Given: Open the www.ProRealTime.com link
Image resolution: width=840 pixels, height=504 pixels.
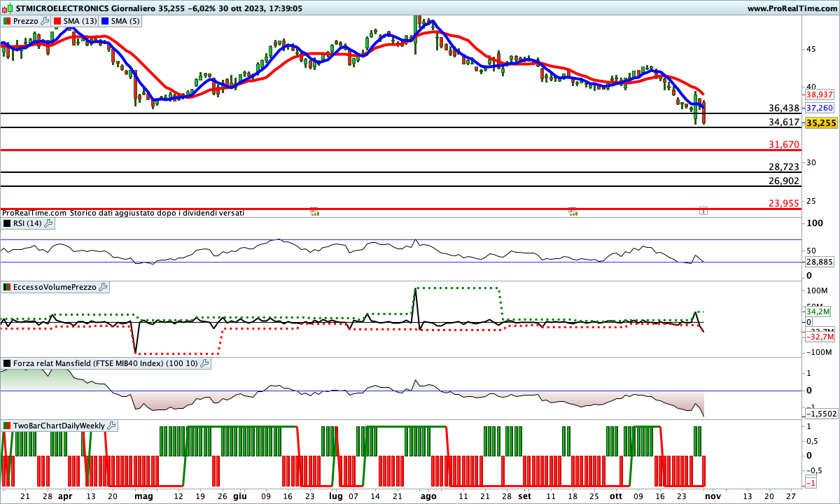Looking at the screenshot, I should [x=792, y=8].
